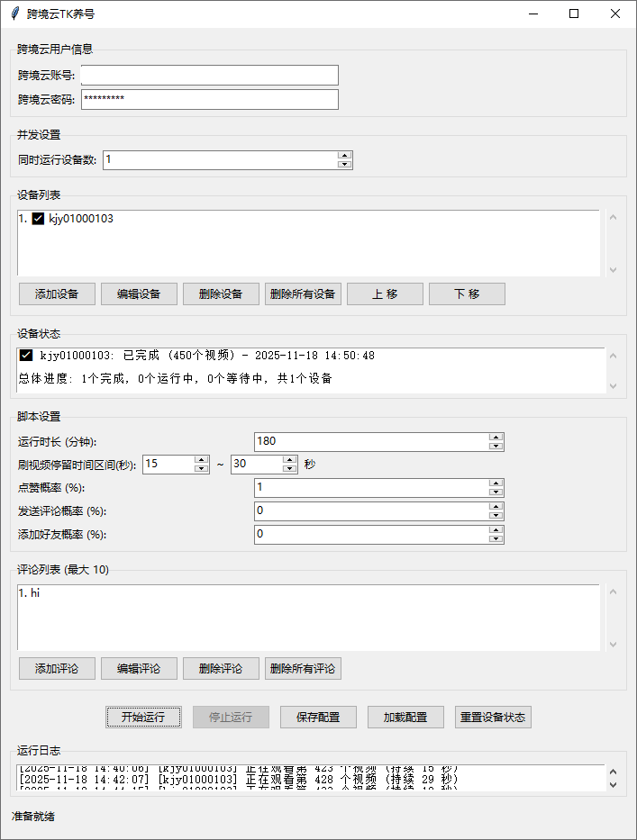This screenshot has width=637, height=840.
Task: Click the 删除所有评论 button
Action: point(303,669)
